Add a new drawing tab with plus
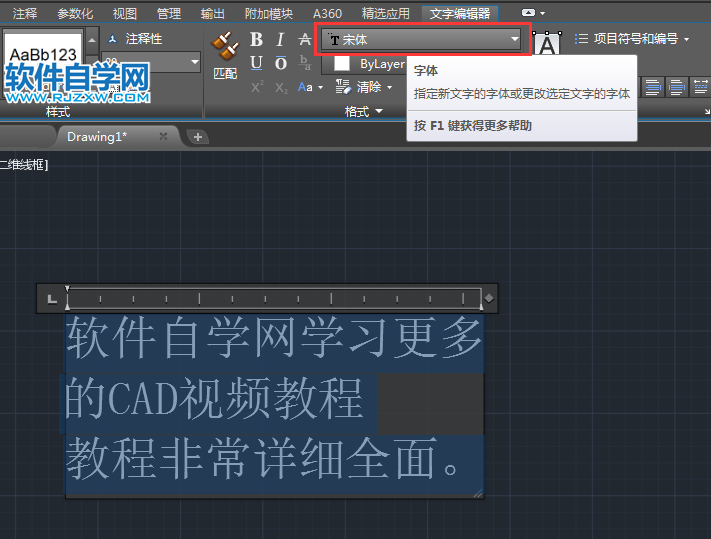711x539 pixels. point(198,137)
